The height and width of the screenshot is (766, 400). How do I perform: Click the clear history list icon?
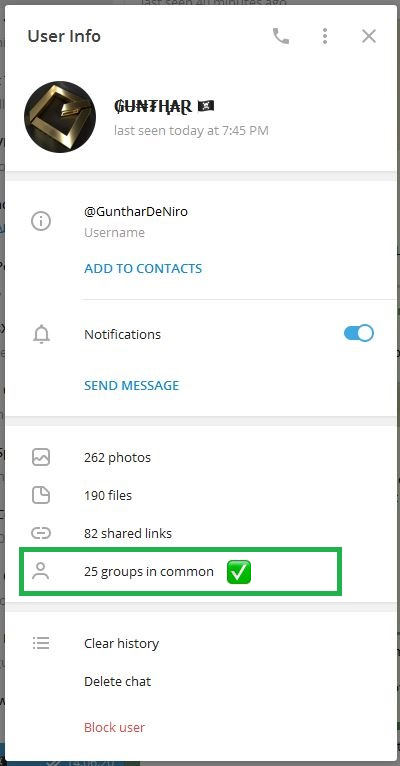(41, 643)
